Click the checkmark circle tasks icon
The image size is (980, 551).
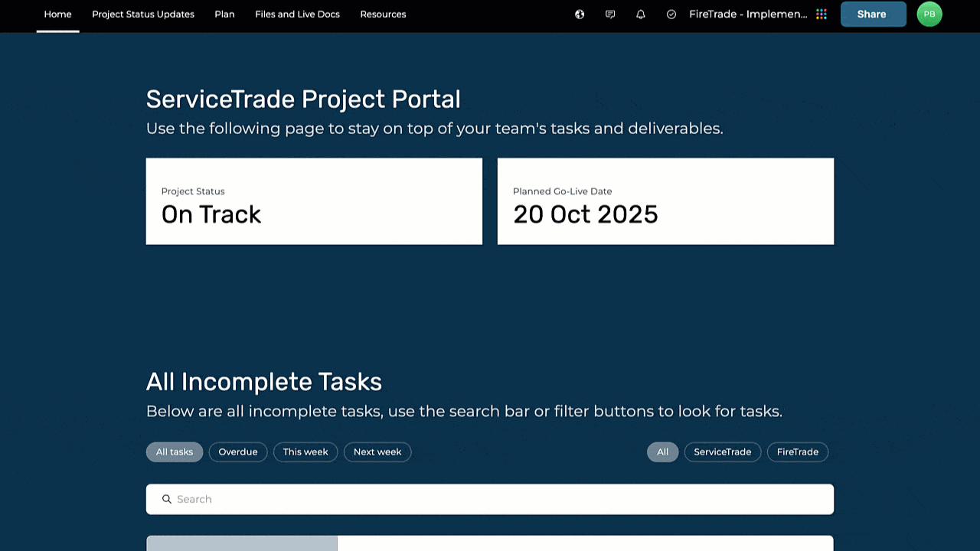671,14
